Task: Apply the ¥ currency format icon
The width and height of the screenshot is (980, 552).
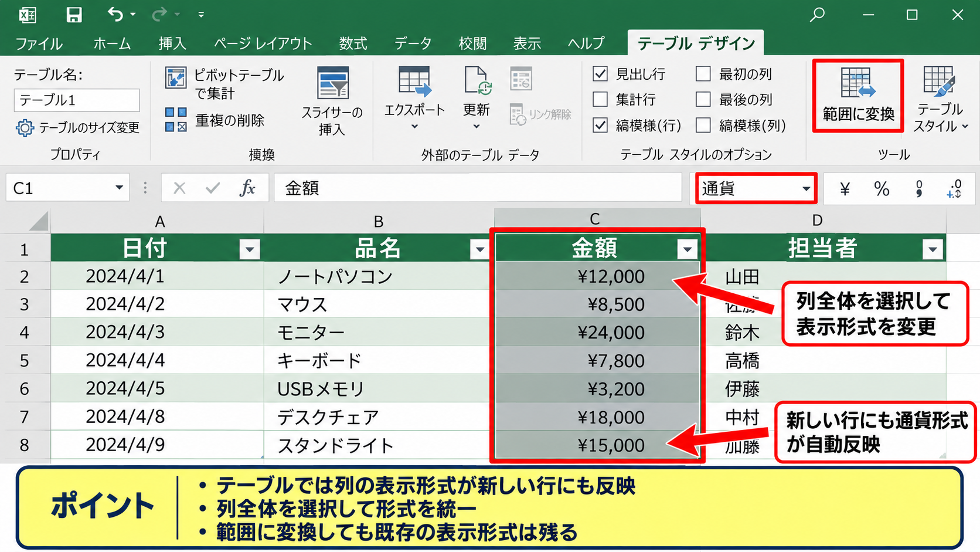Action: tap(845, 189)
